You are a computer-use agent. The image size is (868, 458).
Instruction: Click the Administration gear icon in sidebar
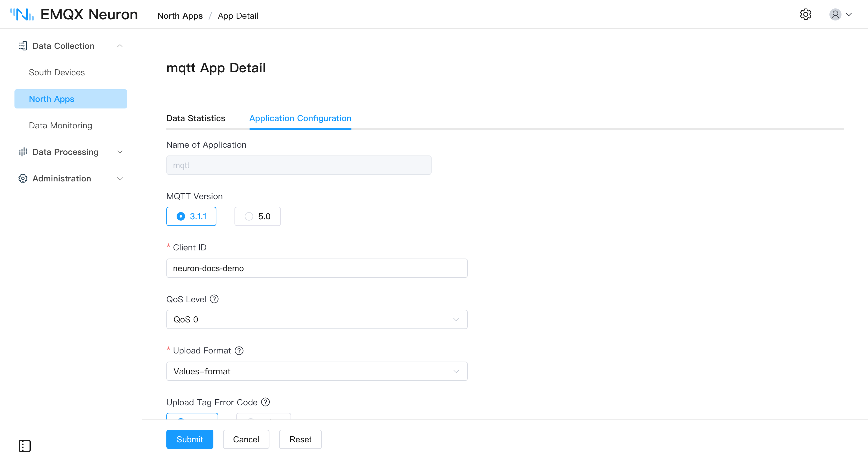point(23,178)
